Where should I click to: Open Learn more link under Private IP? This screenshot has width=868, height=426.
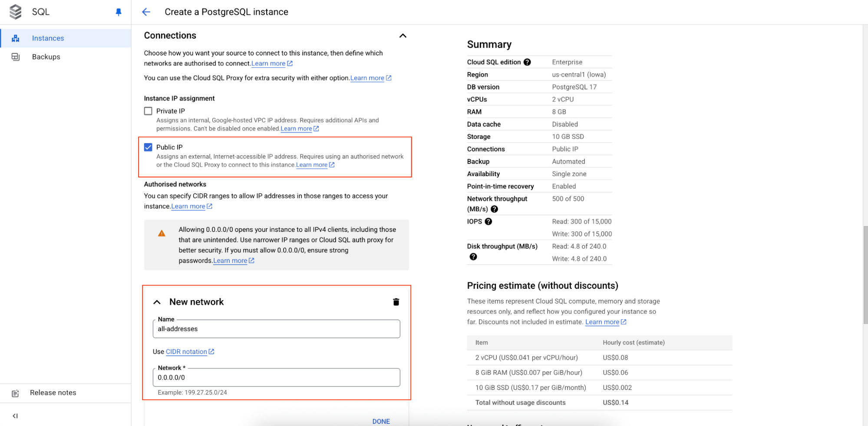[x=296, y=129]
